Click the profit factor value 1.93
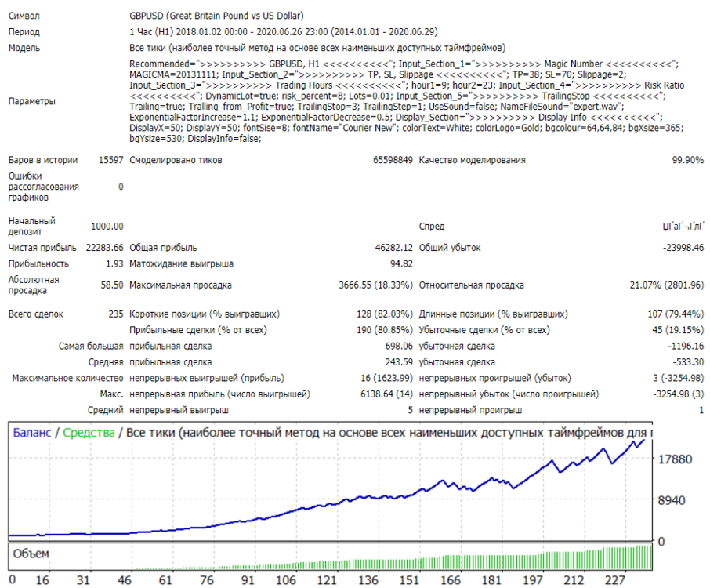The height and width of the screenshot is (588, 710). [x=114, y=263]
